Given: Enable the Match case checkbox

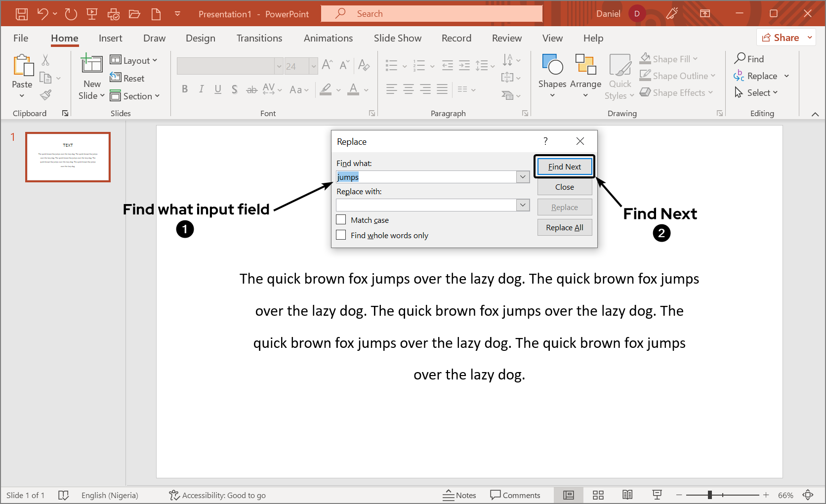Looking at the screenshot, I should 341,220.
